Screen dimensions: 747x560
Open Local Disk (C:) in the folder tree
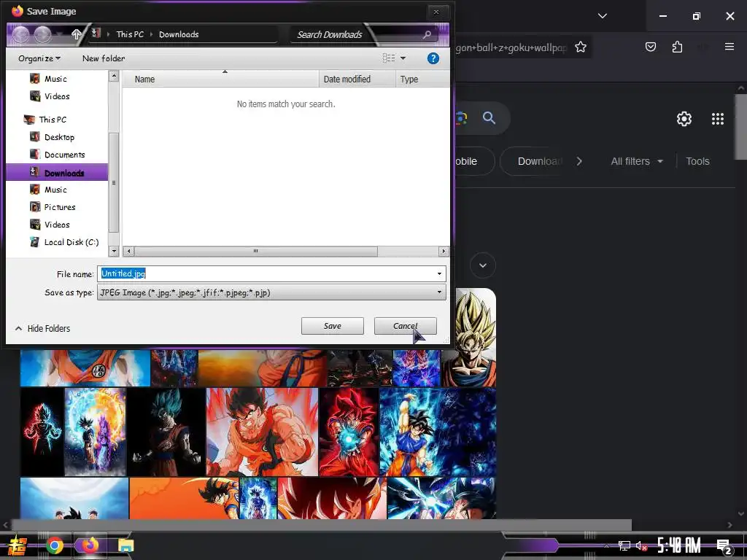[x=71, y=242]
